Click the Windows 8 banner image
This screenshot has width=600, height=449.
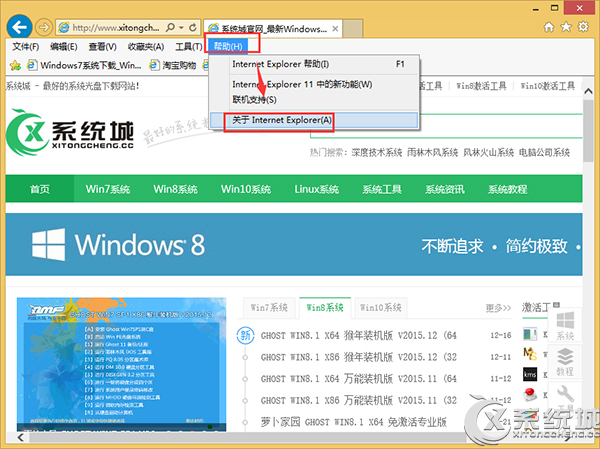[x=294, y=245]
